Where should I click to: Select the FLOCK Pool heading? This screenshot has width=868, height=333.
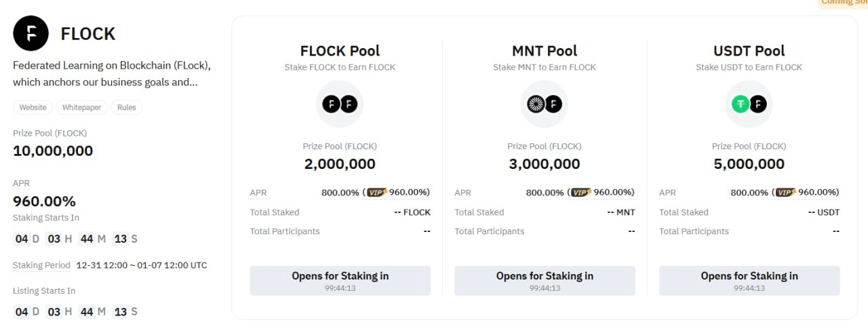340,51
